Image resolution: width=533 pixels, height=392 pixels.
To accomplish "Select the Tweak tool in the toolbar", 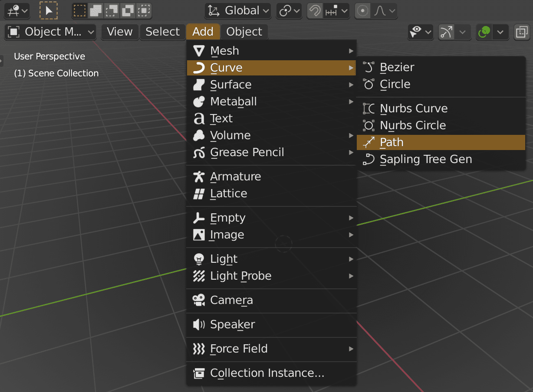I will 48,11.
